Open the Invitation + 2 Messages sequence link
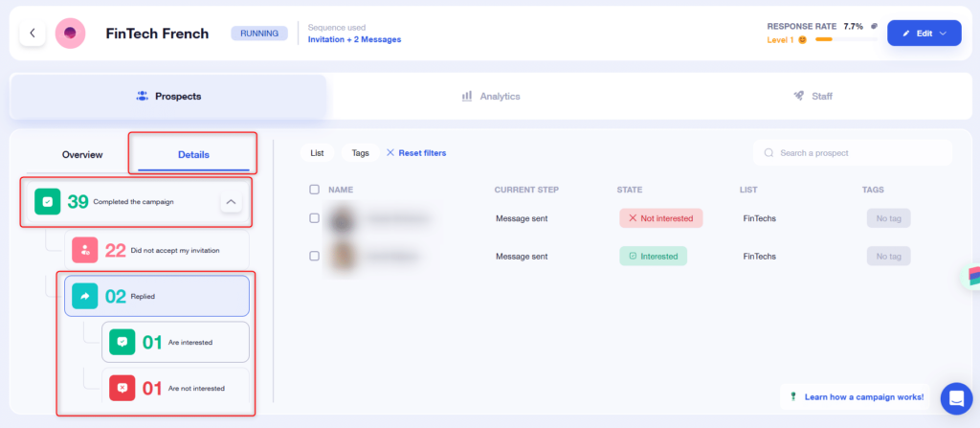980x428 pixels. (x=354, y=39)
